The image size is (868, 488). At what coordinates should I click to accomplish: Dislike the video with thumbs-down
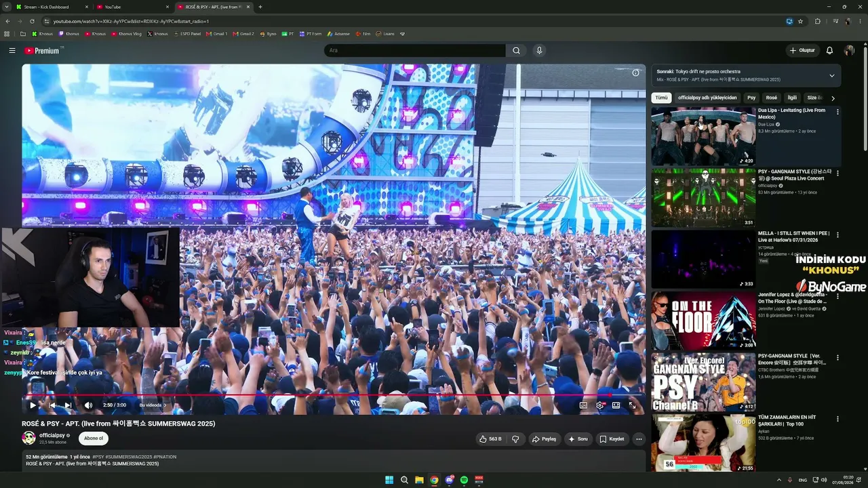515,439
